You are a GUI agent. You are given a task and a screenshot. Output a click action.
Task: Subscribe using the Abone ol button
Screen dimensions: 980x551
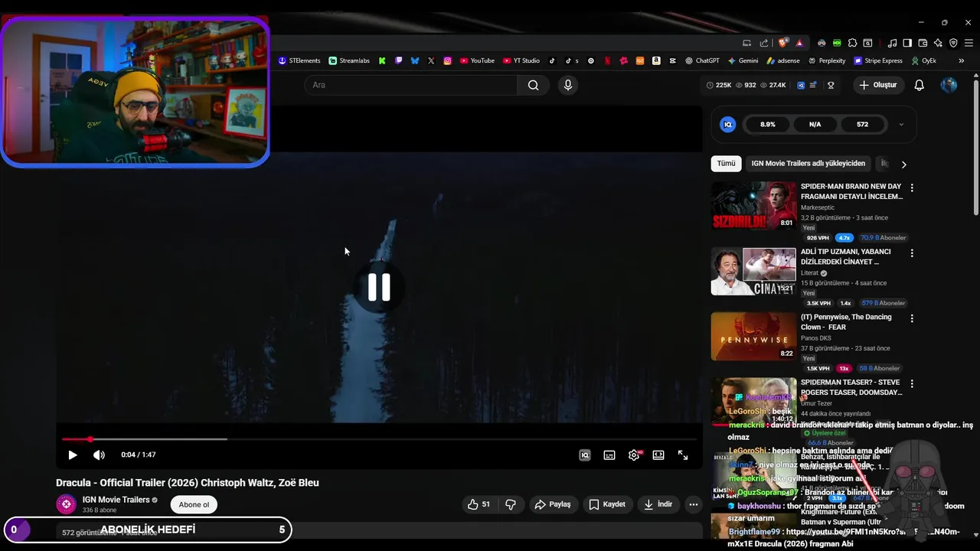click(194, 504)
